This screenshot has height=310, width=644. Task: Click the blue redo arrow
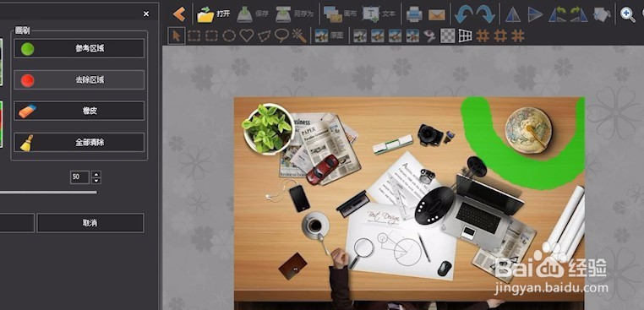[x=485, y=14]
